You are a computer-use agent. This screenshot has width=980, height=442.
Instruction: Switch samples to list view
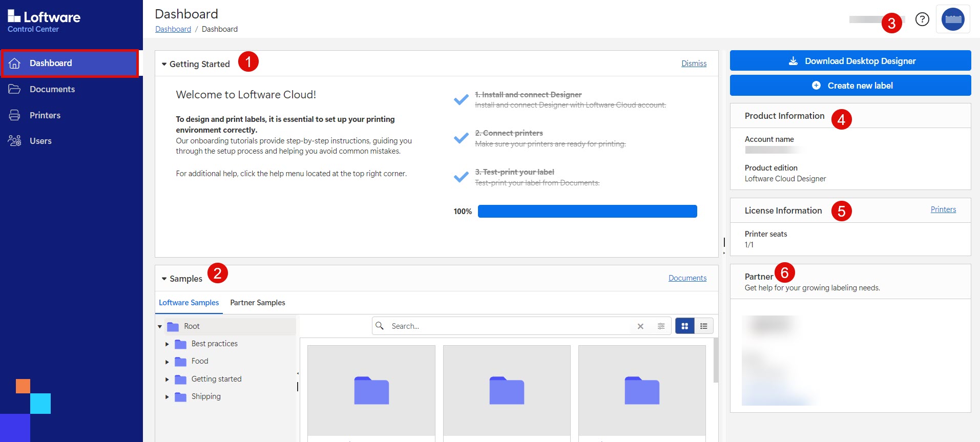[x=704, y=326]
